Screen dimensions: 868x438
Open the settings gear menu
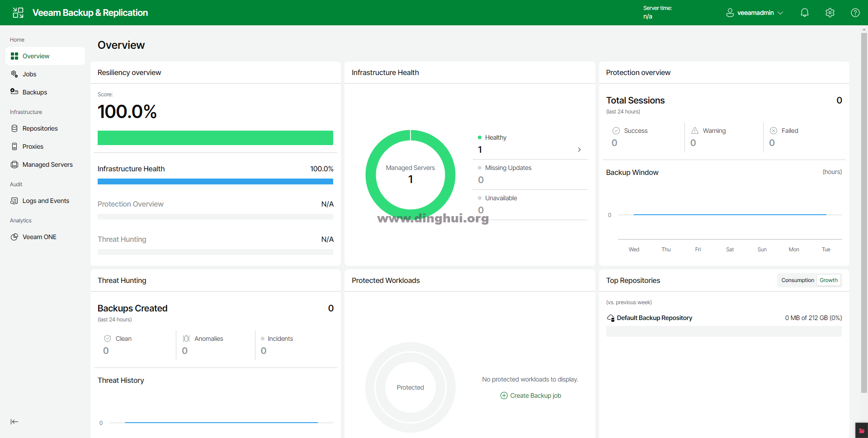[x=830, y=13]
